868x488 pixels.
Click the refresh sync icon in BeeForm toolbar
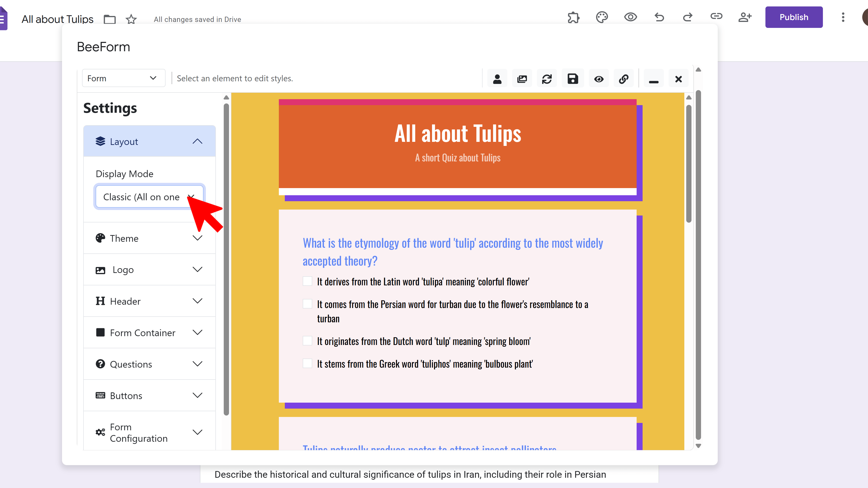click(x=547, y=79)
